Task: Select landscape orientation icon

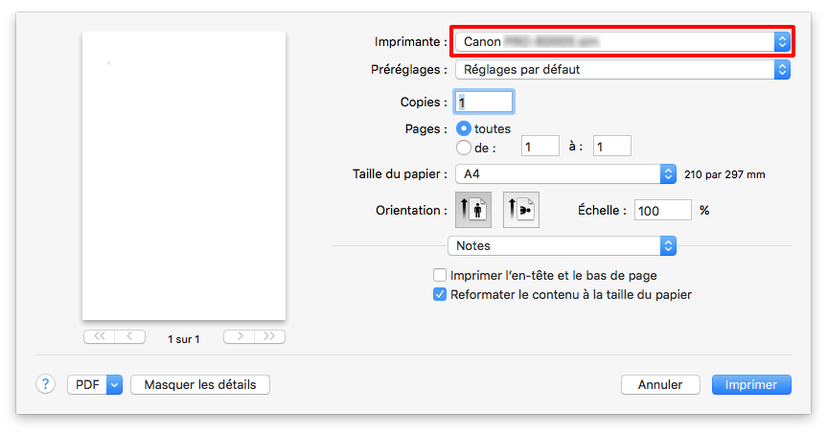Action: point(520,211)
